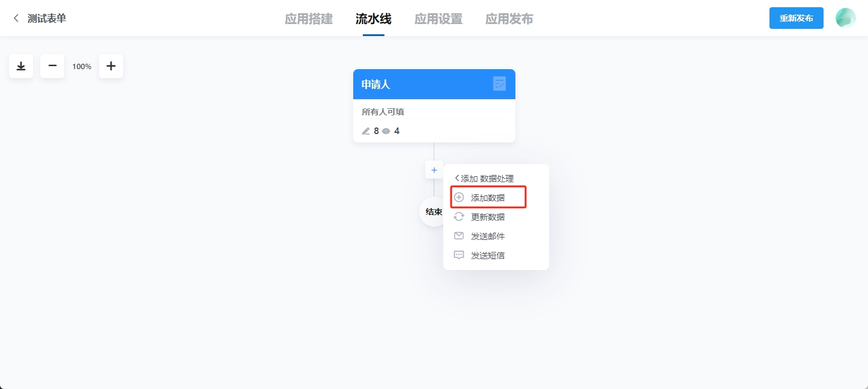868x389 pixels.
Task: Go back using the chevron beside 测试表单
Action: click(14, 18)
